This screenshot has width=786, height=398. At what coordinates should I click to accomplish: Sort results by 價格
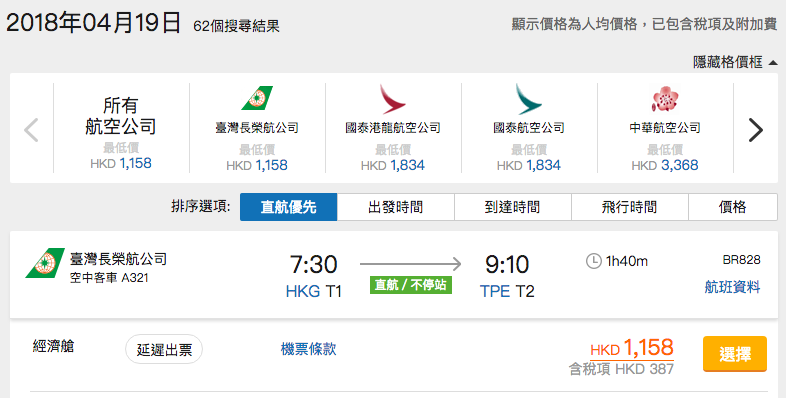point(733,207)
